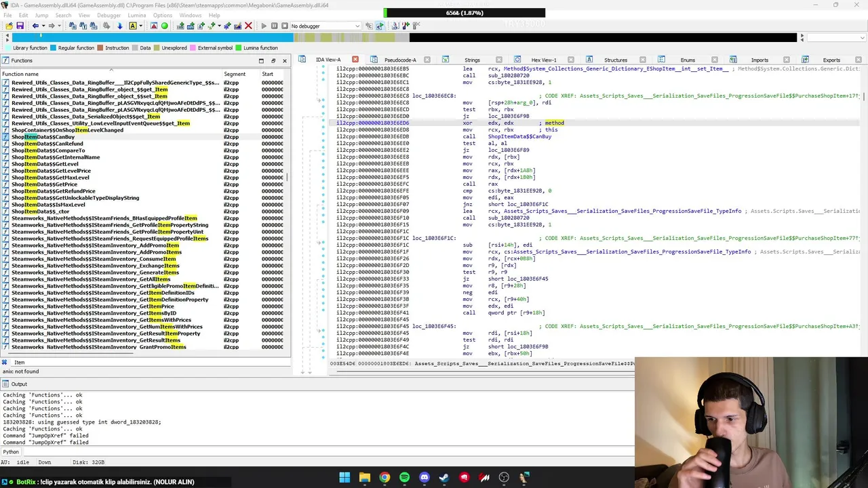Click the Open file toolbar icon
Screen dimensions: 868x488
(x=9, y=26)
